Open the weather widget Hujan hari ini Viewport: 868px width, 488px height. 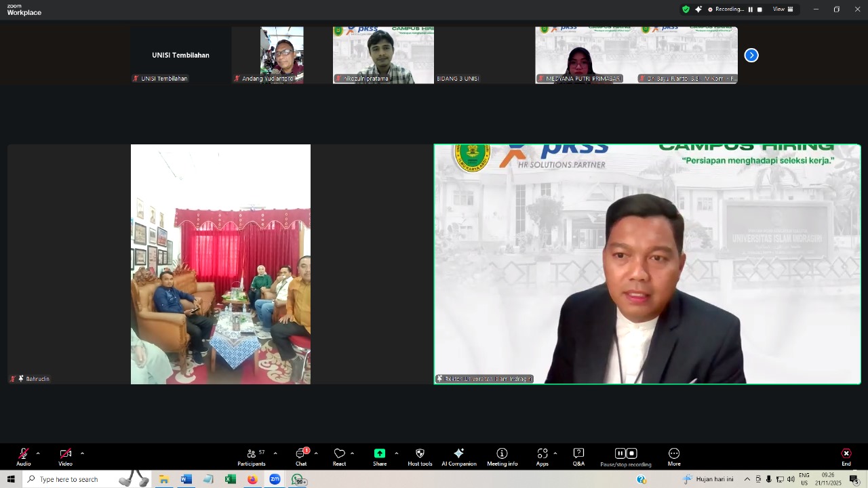pos(708,479)
